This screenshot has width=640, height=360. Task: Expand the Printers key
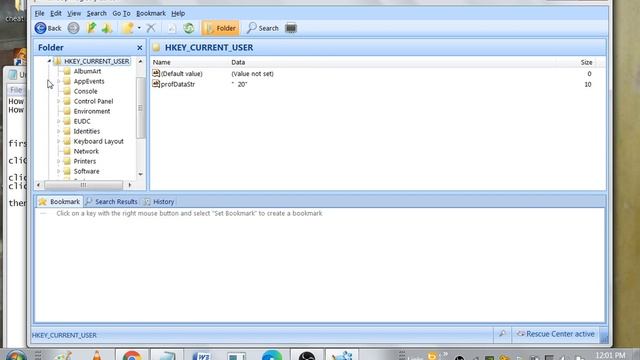[x=58, y=161]
